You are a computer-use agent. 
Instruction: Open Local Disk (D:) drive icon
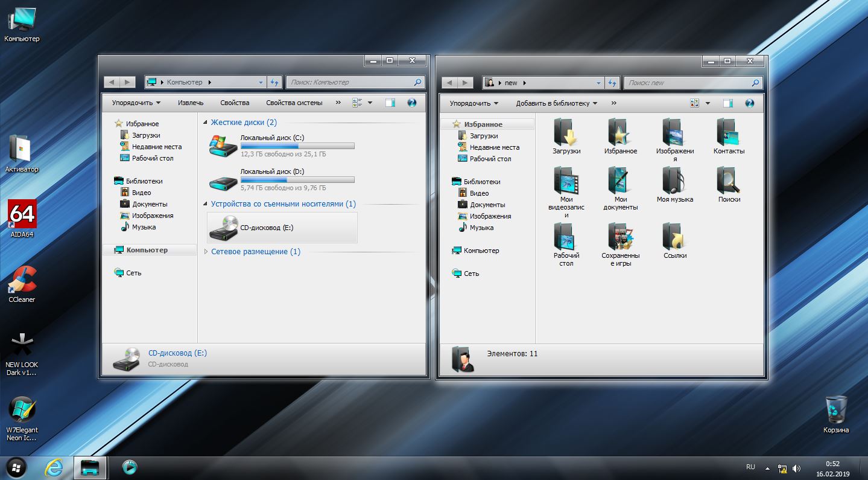223,182
